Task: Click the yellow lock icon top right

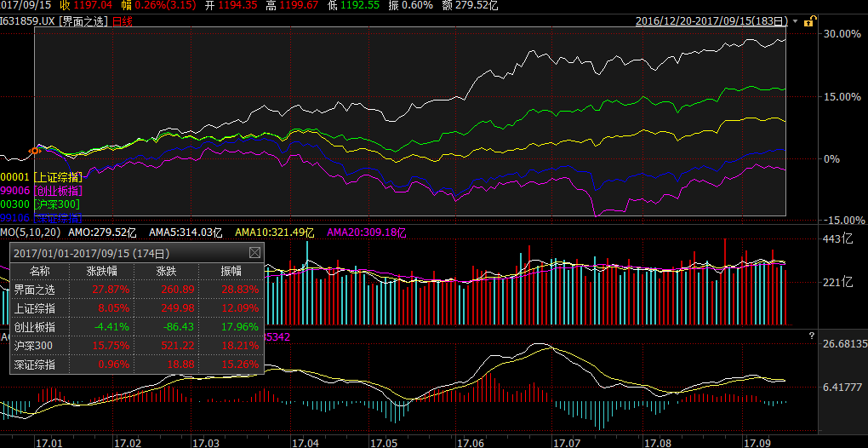Action: click(808, 21)
